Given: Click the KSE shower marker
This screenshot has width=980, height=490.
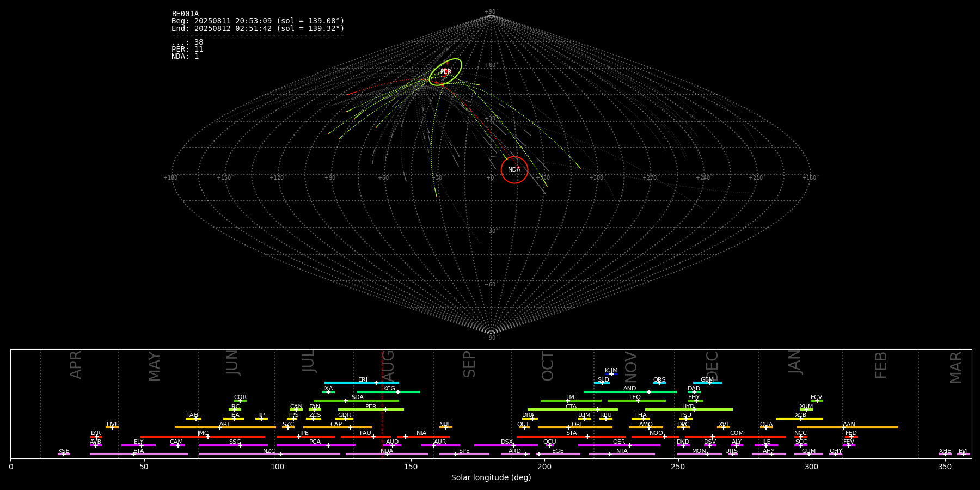Looking at the screenshot, I should (x=64, y=454).
